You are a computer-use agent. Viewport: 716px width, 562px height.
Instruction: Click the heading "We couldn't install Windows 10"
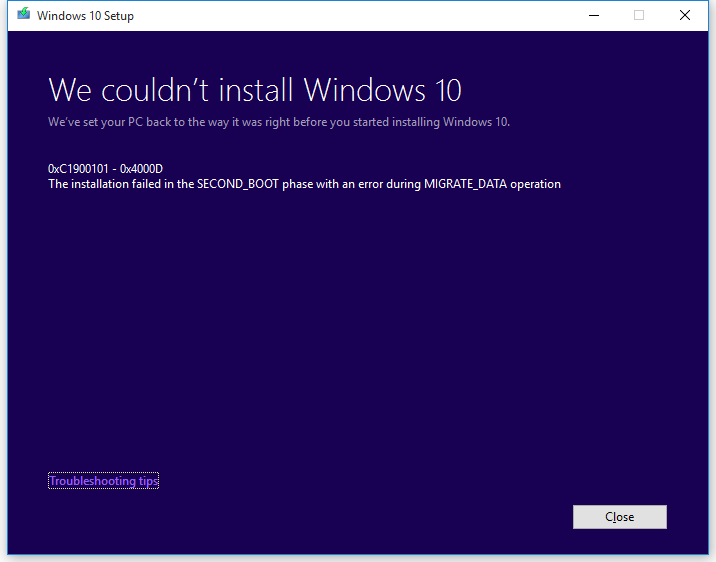pyautogui.click(x=255, y=90)
